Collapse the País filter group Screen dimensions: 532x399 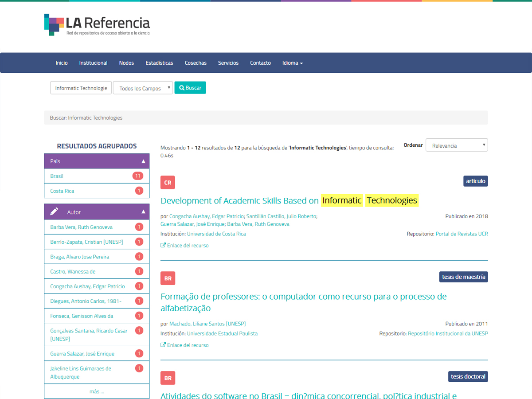[x=143, y=161]
